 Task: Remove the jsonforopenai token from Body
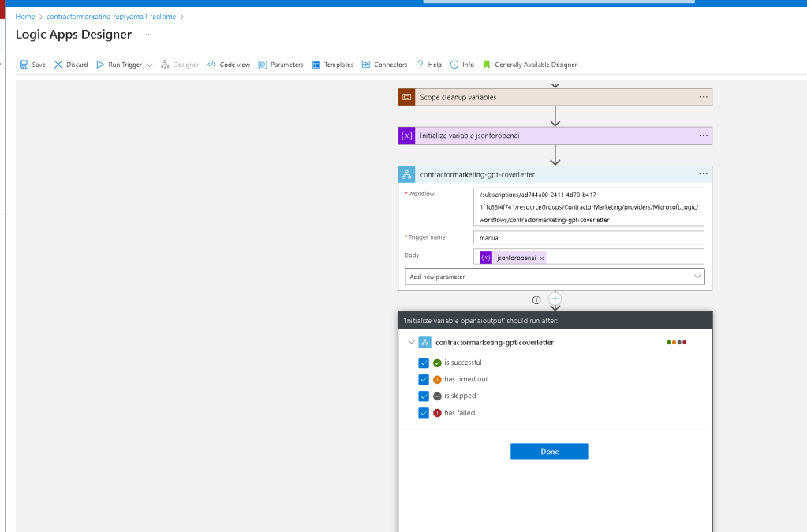541,258
